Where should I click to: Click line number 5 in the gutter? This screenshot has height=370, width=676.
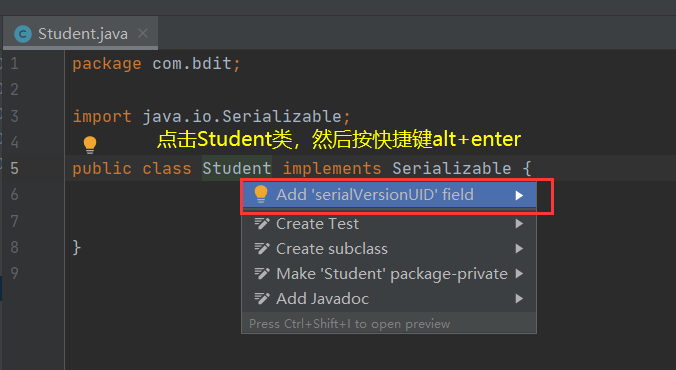pos(14,168)
